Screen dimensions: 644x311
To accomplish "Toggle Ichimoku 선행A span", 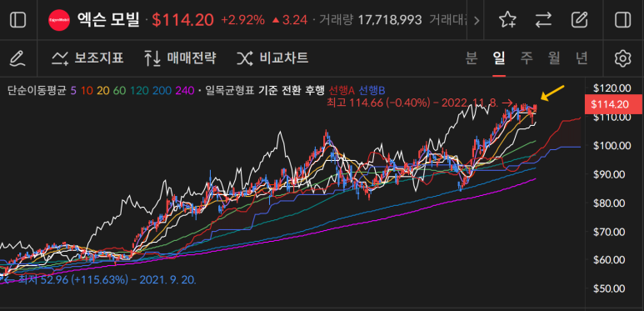I will [x=342, y=90].
